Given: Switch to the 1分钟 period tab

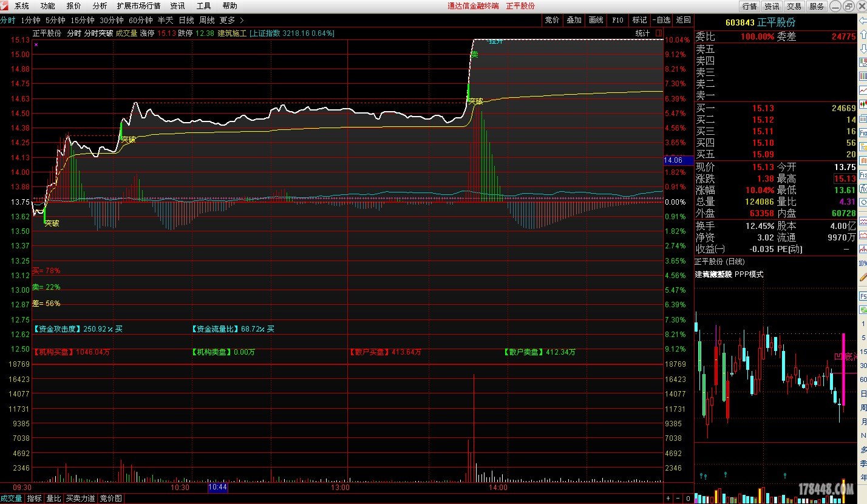Looking at the screenshot, I should click(30, 19).
